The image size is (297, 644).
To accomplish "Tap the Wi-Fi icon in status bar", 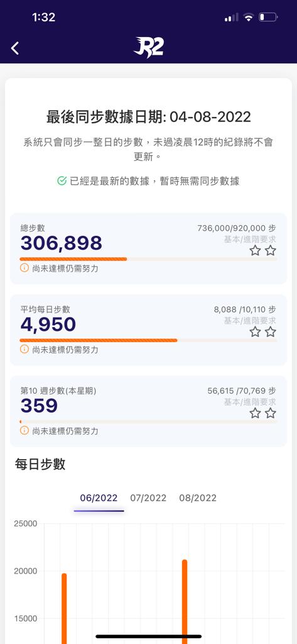I will (248, 17).
